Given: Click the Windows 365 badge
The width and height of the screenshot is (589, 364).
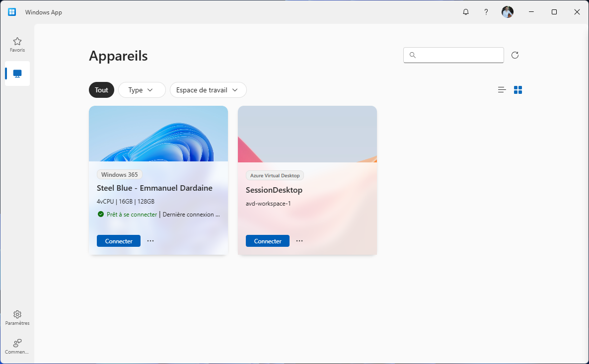Looking at the screenshot, I should pyautogui.click(x=120, y=175).
